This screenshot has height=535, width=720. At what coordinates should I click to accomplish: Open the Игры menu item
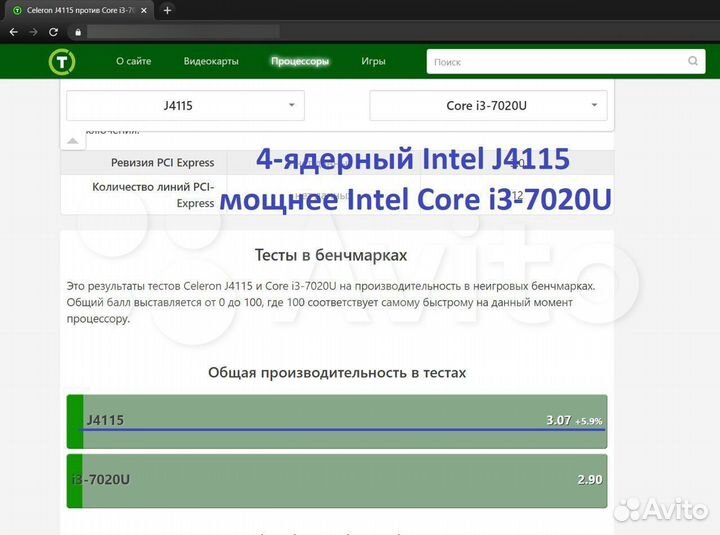coord(373,61)
